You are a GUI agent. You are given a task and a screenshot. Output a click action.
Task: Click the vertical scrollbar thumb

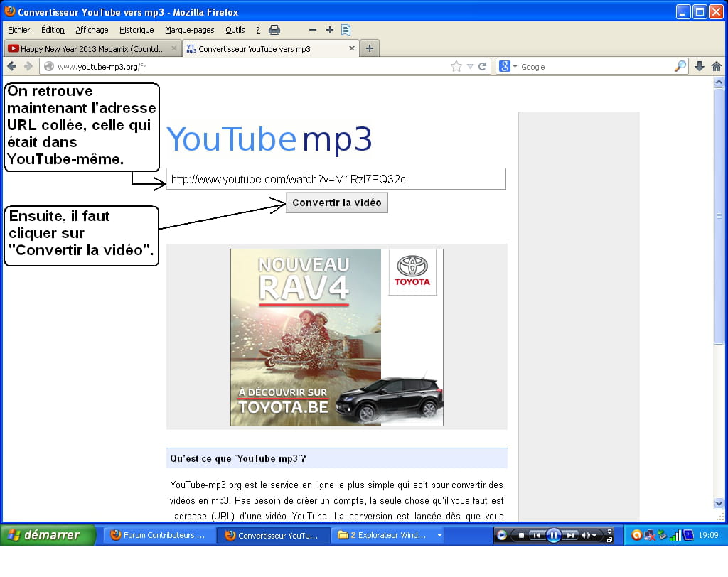719,216
